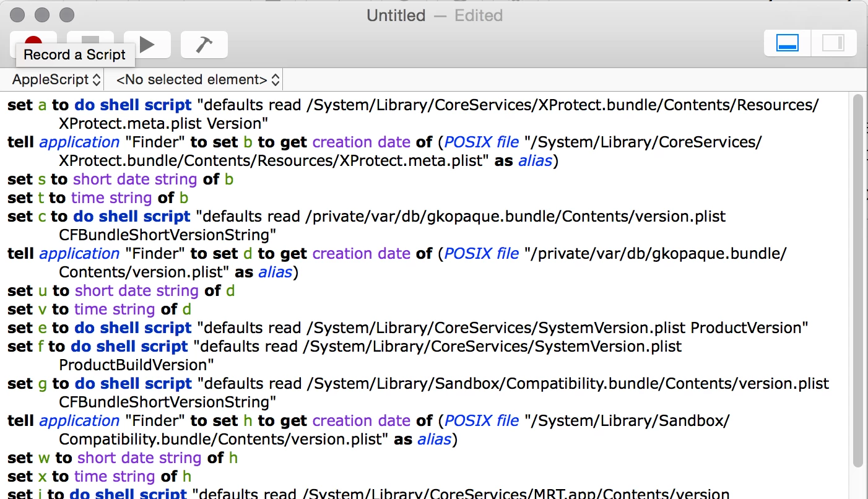The width and height of the screenshot is (868, 499).
Task: Place cursor in the set t to time string of b line
Action: pyautogui.click(x=98, y=197)
